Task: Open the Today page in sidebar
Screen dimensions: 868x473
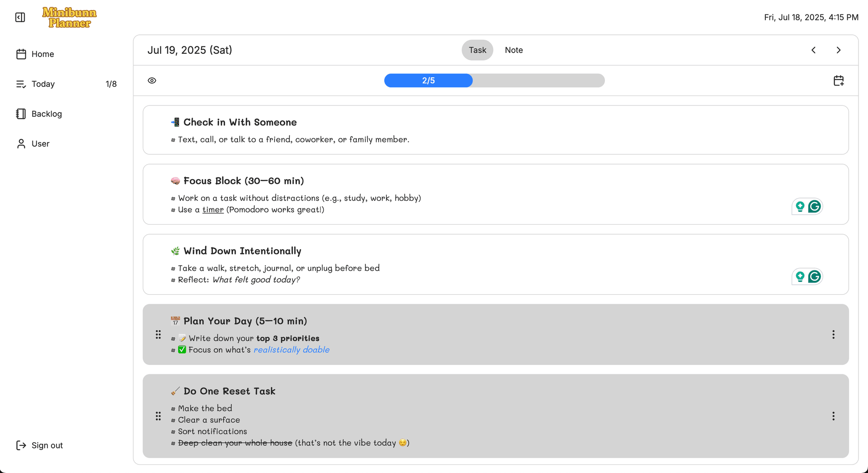Action: 43,84
